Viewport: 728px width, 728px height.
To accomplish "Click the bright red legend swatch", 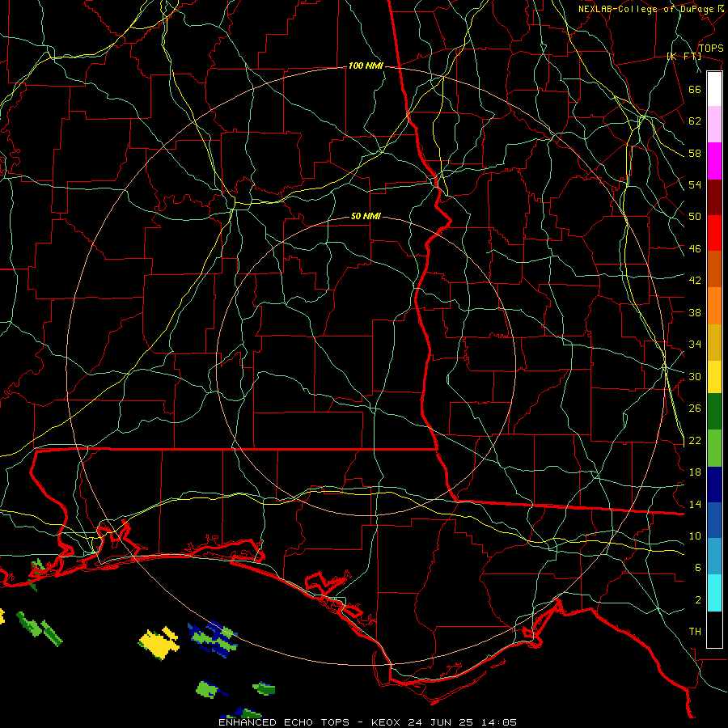I will click(x=714, y=233).
